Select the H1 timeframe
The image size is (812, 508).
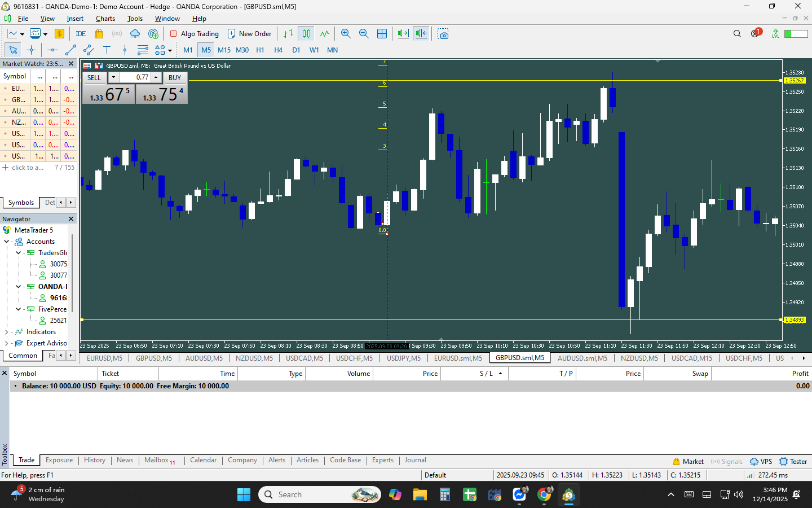pyautogui.click(x=260, y=50)
